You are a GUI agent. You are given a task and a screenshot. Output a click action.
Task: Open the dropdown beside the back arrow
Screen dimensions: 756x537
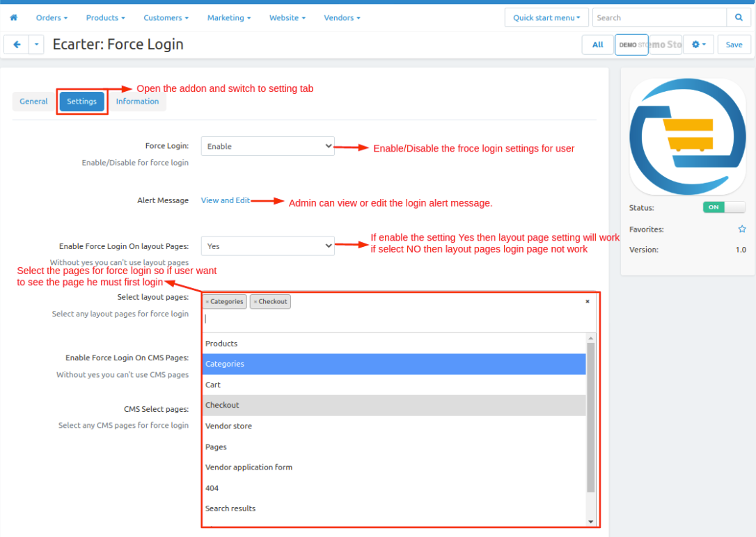pos(37,45)
